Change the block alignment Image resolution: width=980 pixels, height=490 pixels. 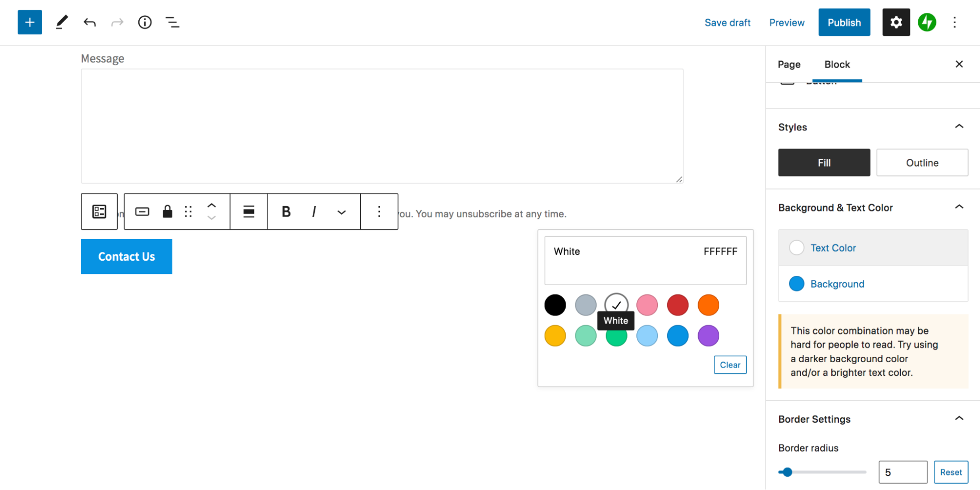point(249,211)
